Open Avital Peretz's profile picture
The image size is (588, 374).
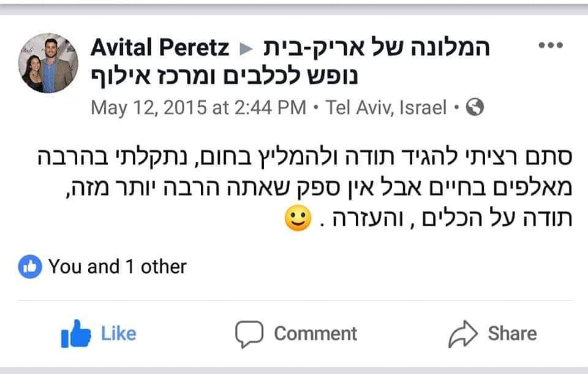tap(49, 63)
